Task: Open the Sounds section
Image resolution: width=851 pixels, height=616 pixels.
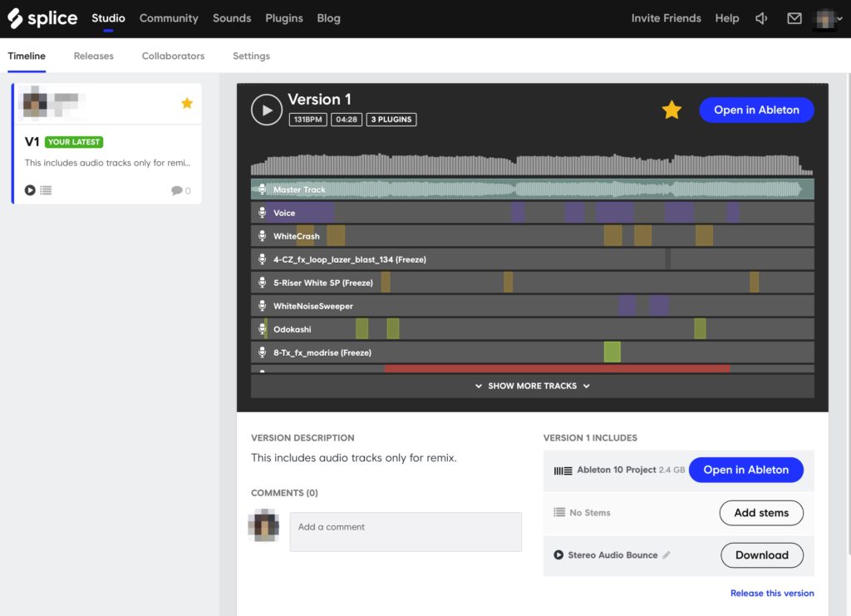Action: tap(232, 18)
